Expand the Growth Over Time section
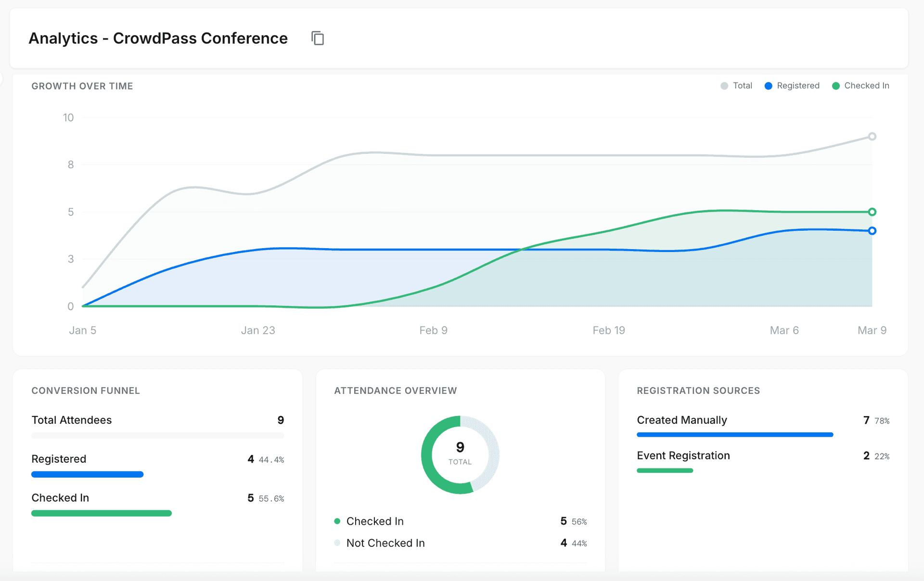 pyautogui.click(x=82, y=86)
